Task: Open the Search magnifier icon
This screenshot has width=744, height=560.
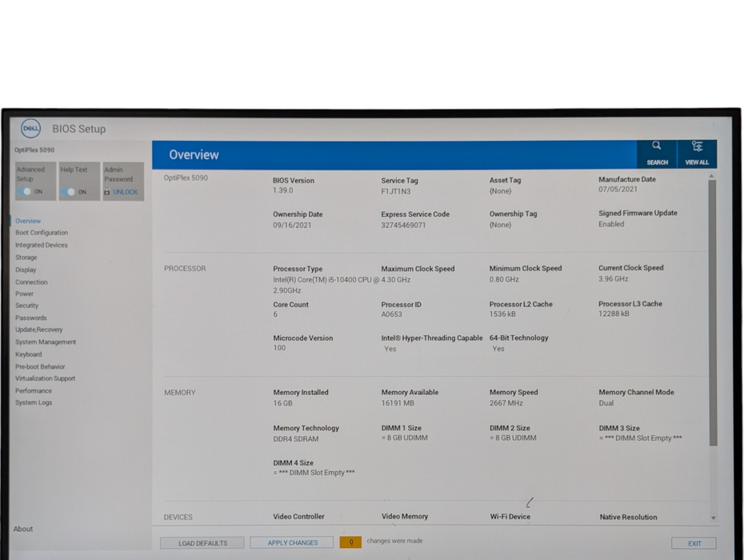Action: point(657,146)
